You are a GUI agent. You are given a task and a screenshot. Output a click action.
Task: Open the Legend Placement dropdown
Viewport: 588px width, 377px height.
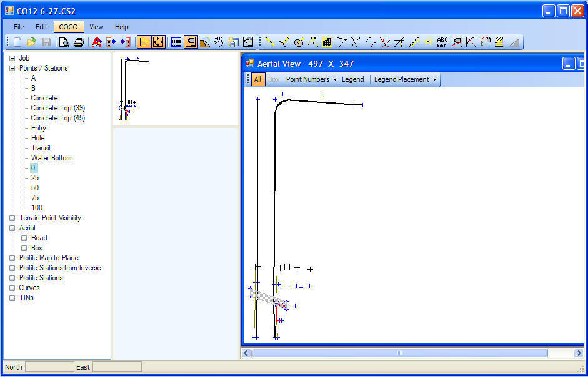(405, 79)
